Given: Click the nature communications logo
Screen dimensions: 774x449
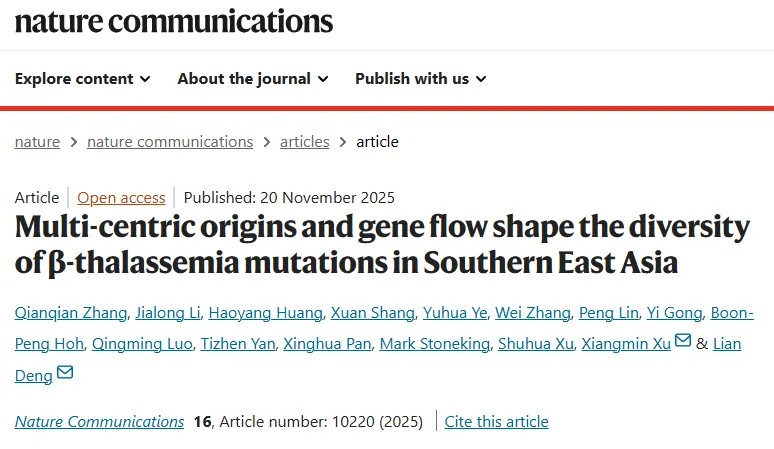Looking at the screenshot, I should (x=173, y=21).
